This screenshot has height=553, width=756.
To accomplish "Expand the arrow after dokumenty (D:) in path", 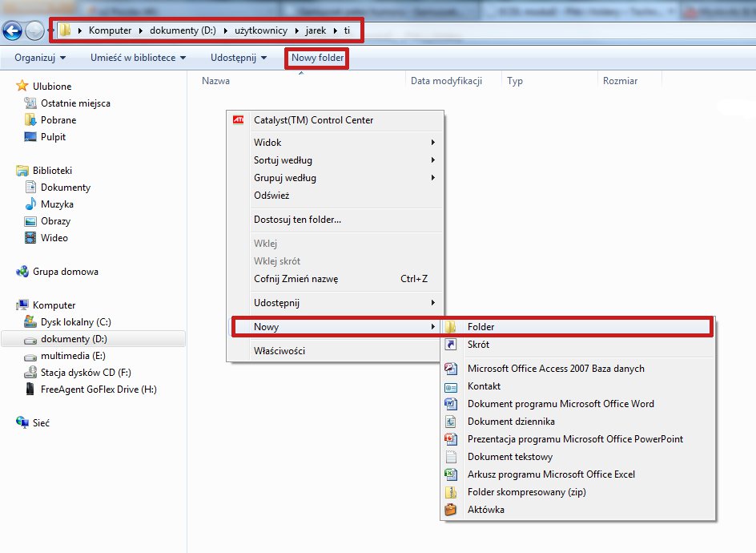I will pos(225,30).
